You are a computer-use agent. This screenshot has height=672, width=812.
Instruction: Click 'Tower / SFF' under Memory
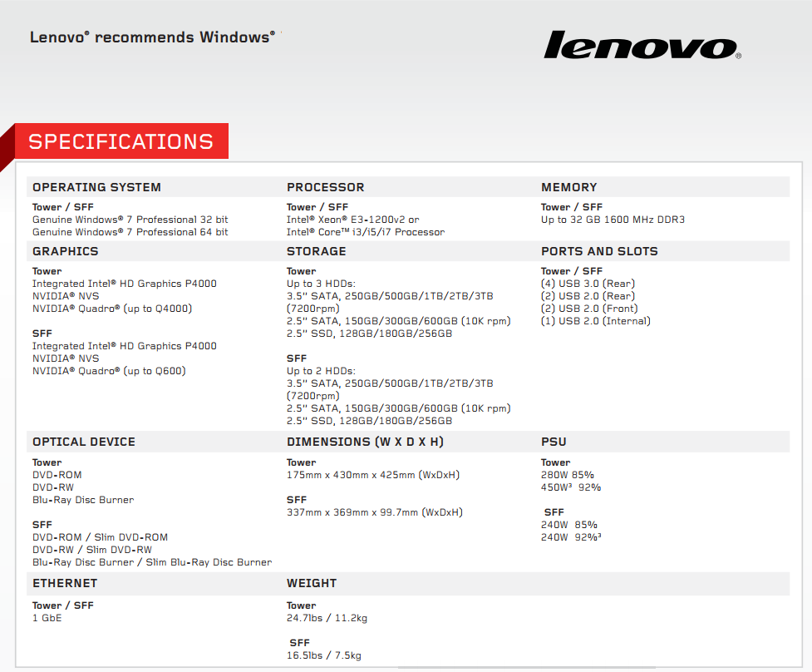[571, 207]
